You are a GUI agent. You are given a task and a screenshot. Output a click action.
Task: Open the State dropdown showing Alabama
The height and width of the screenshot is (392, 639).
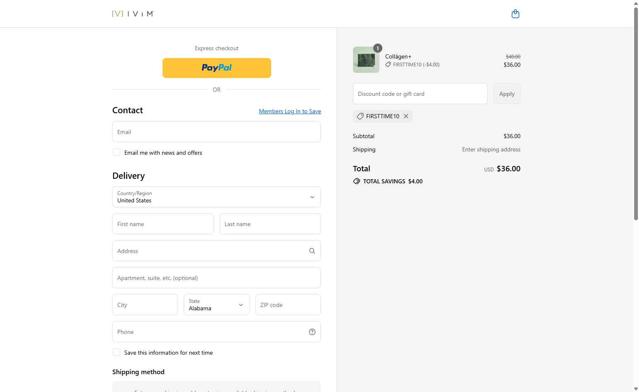click(x=216, y=305)
